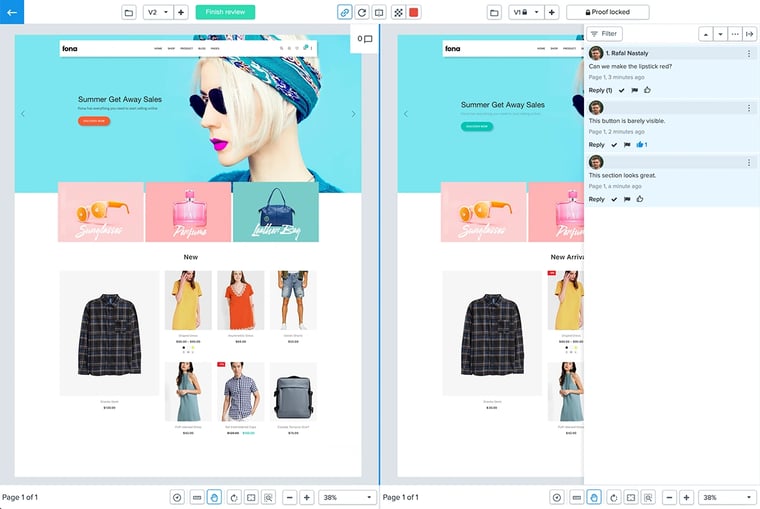
Task: Click the rotate/refresh icon in top toolbar
Action: coord(362,12)
